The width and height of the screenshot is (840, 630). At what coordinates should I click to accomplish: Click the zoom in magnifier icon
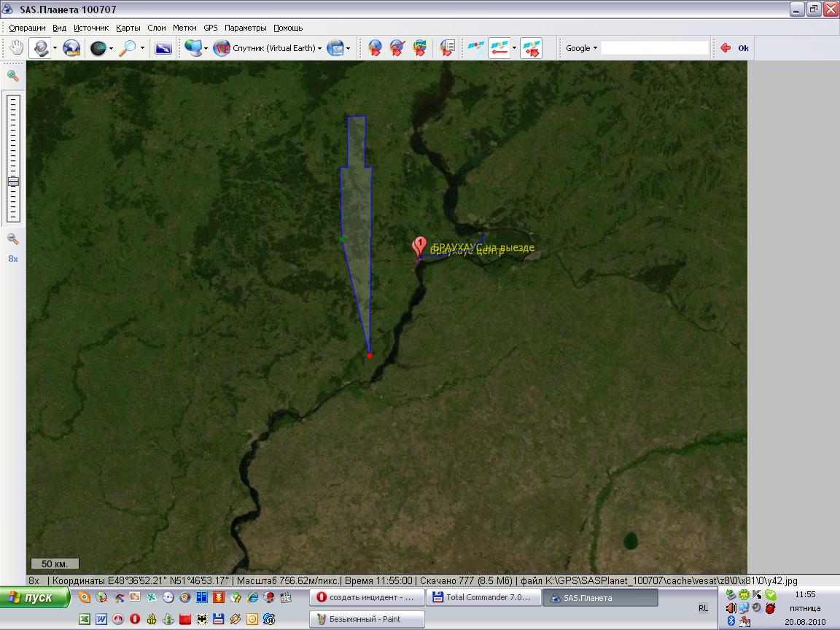[x=13, y=76]
